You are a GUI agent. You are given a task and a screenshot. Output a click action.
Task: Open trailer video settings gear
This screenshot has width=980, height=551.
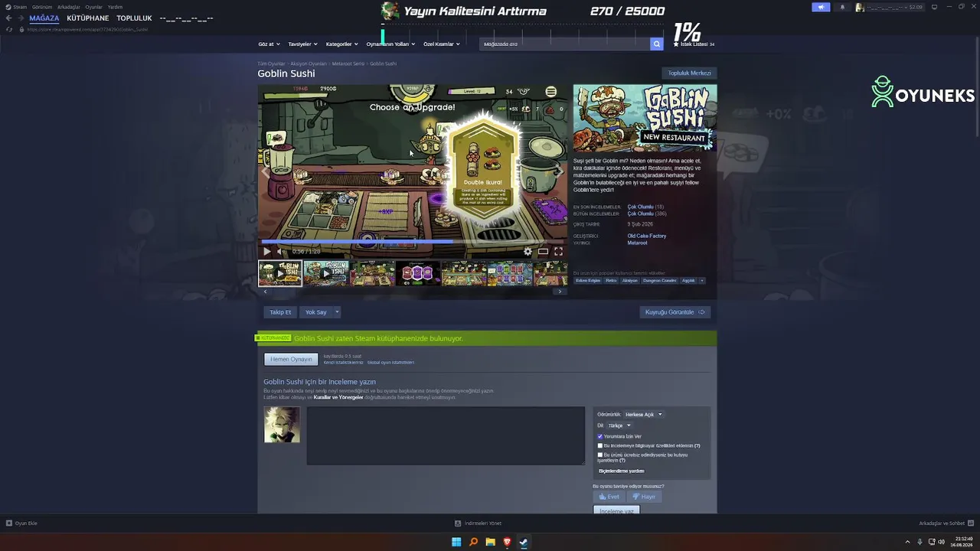click(528, 251)
